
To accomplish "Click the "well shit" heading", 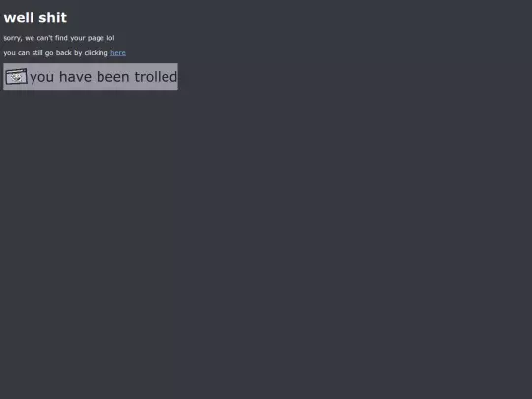I will click(x=35, y=18).
